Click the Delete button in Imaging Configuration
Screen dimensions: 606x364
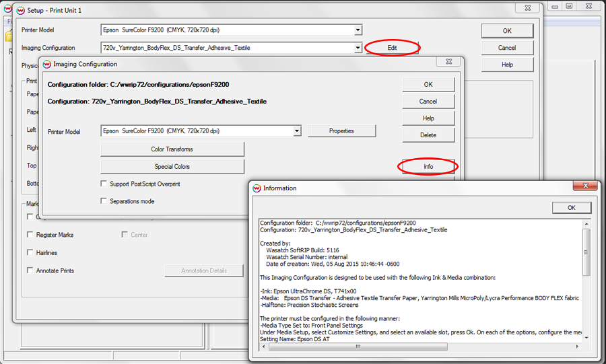pyautogui.click(x=428, y=135)
